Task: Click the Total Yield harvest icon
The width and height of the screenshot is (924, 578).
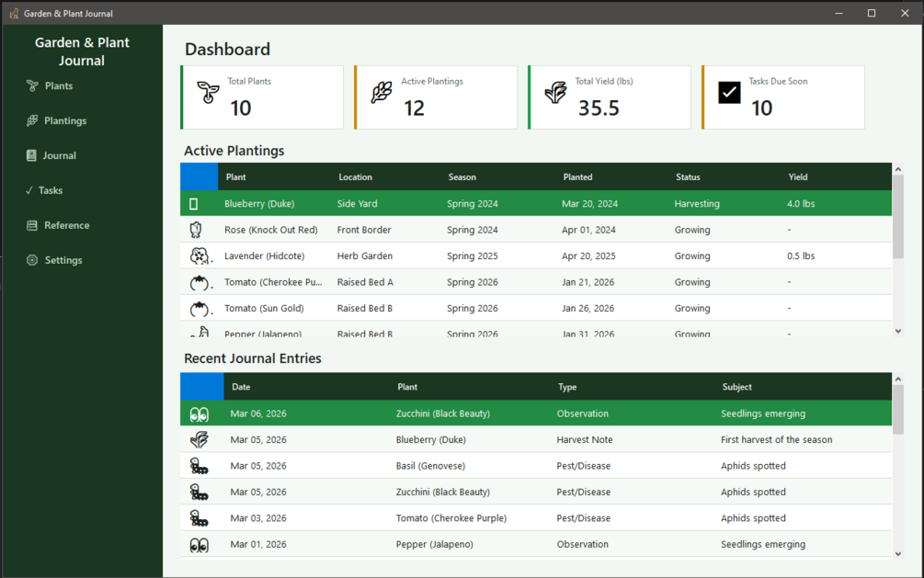Action: coord(555,93)
